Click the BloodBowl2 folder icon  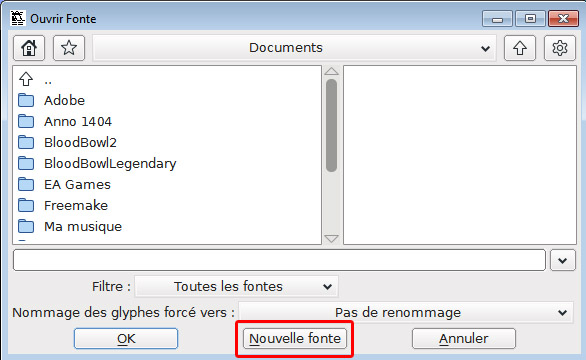(x=26, y=142)
